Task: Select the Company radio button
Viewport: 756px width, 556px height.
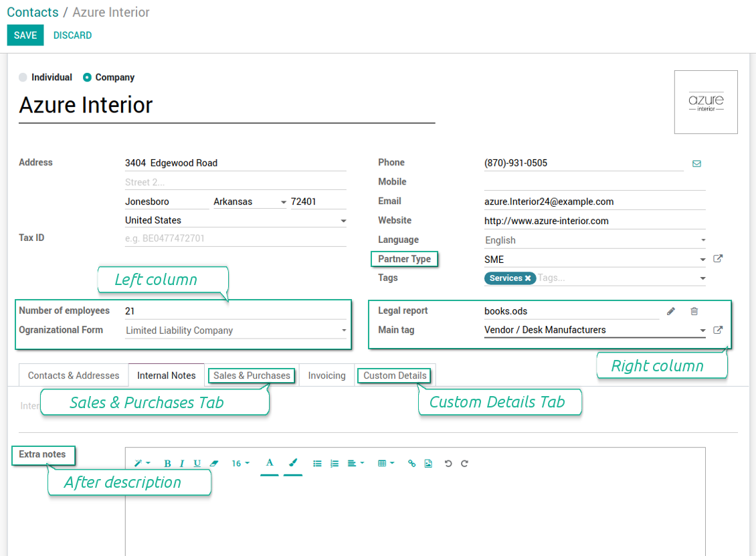Action: coord(87,78)
